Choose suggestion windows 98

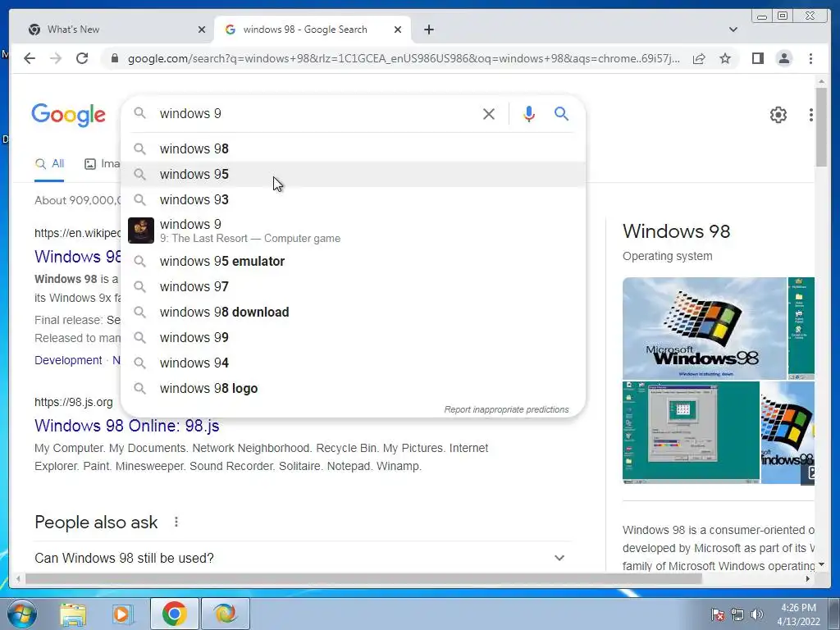[x=354, y=149]
